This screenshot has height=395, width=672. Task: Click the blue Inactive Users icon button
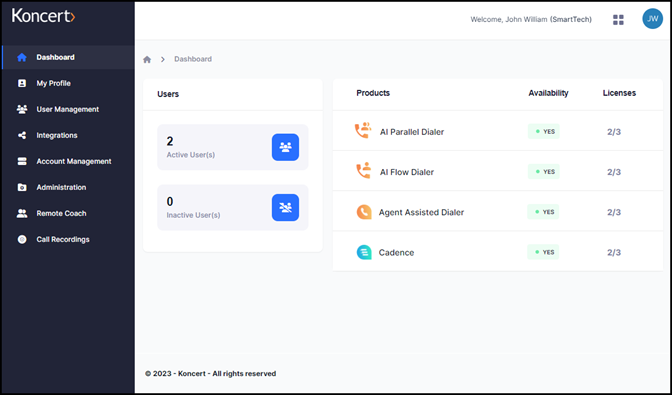coord(285,208)
